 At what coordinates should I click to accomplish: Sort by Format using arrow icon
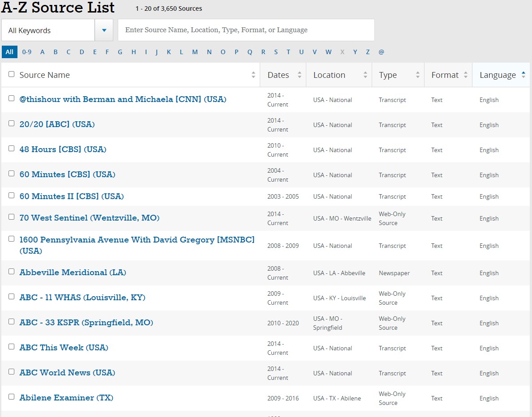(x=466, y=75)
